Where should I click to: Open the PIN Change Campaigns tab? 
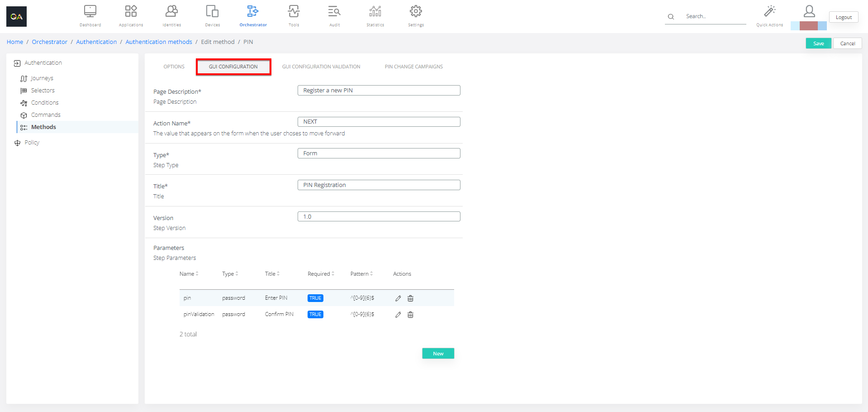pos(413,67)
